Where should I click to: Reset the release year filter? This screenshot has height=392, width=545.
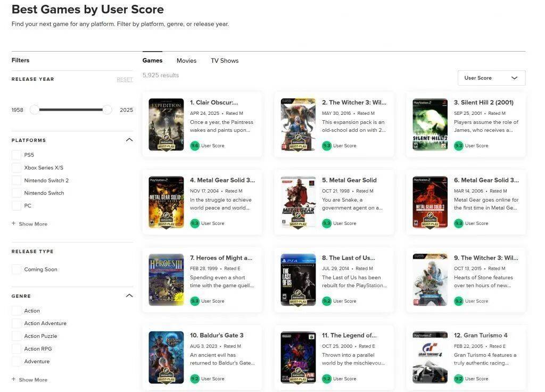click(125, 80)
